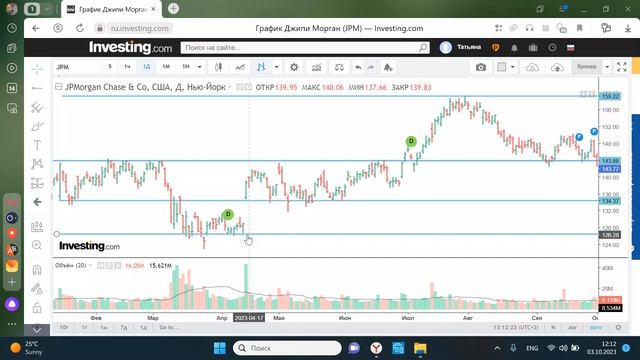Switch to the 5-minute interval
Viewport: 640px width, 360px height.
click(x=110, y=67)
